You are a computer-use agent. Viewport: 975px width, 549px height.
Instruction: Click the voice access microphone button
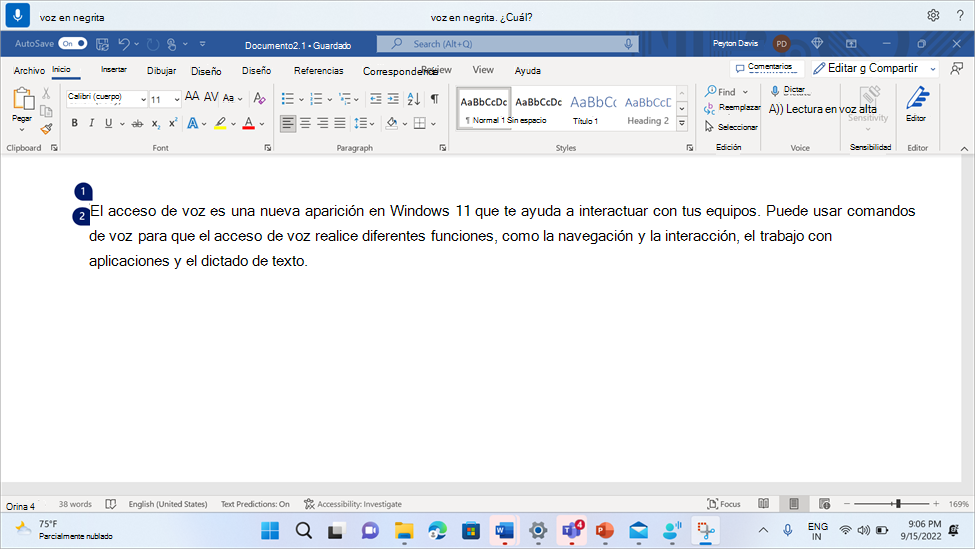17,15
